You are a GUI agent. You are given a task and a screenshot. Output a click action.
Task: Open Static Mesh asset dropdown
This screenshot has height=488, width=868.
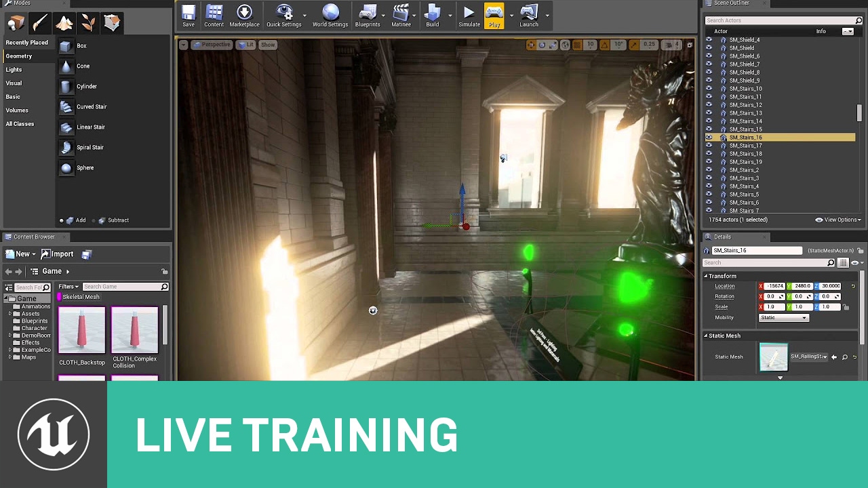point(809,357)
